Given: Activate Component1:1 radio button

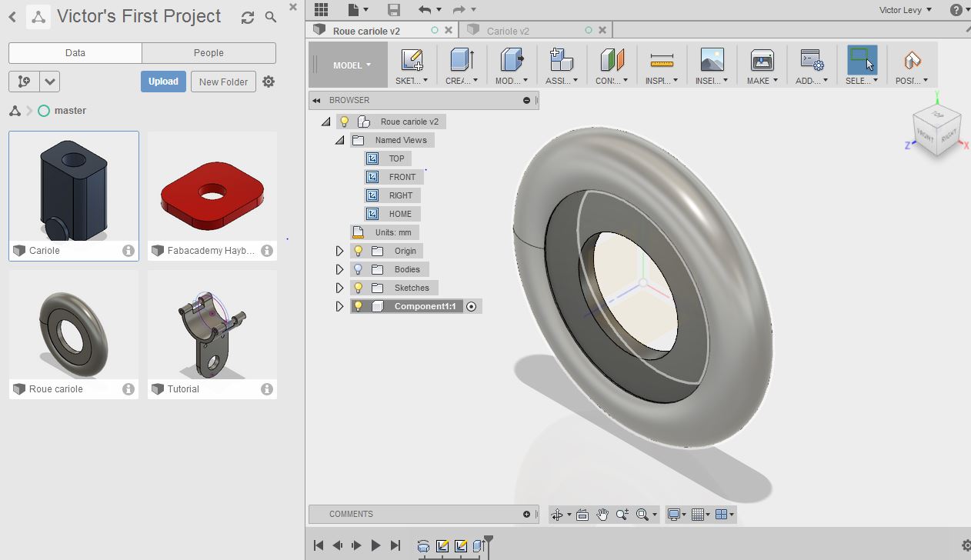Looking at the screenshot, I should click(x=472, y=306).
